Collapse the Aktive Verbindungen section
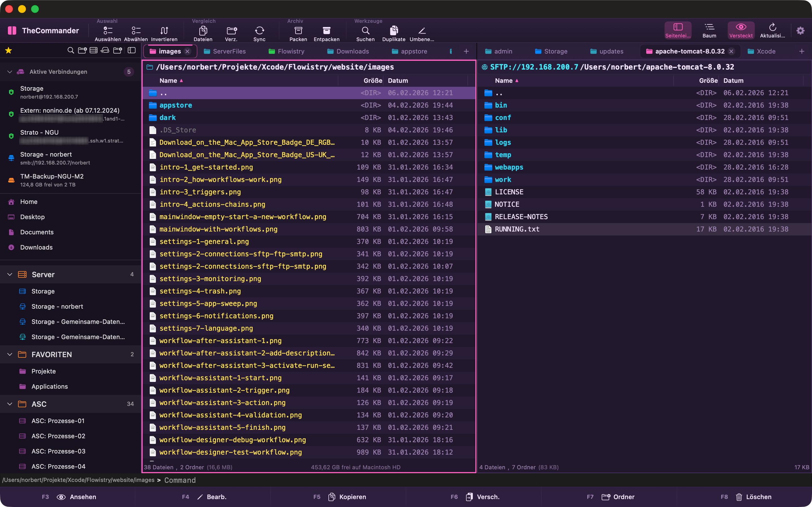The width and height of the screenshot is (812, 507). click(x=10, y=72)
